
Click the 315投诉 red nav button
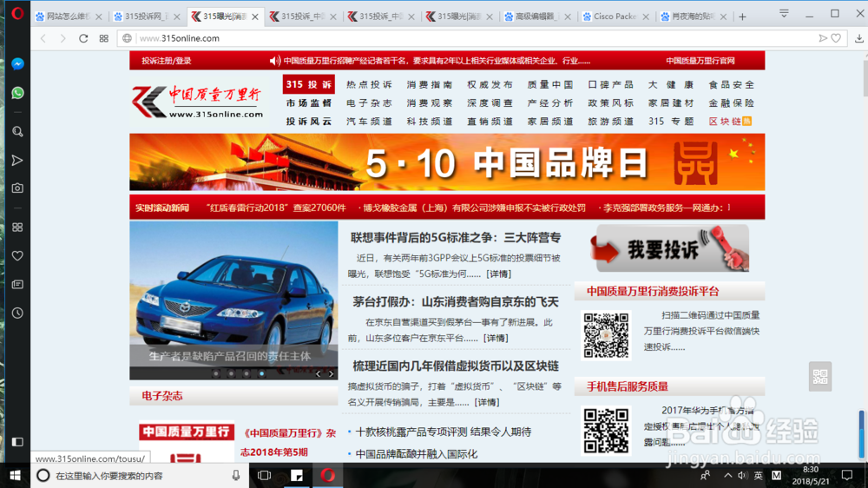(309, 84)
